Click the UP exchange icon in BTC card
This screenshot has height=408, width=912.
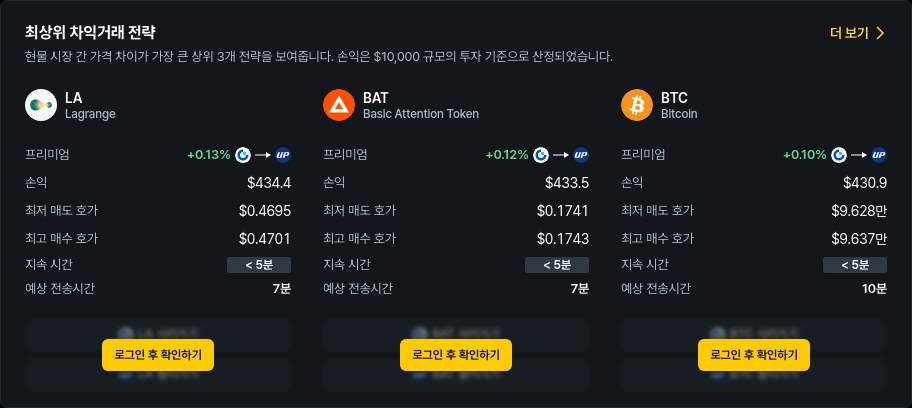coord(879,155)
